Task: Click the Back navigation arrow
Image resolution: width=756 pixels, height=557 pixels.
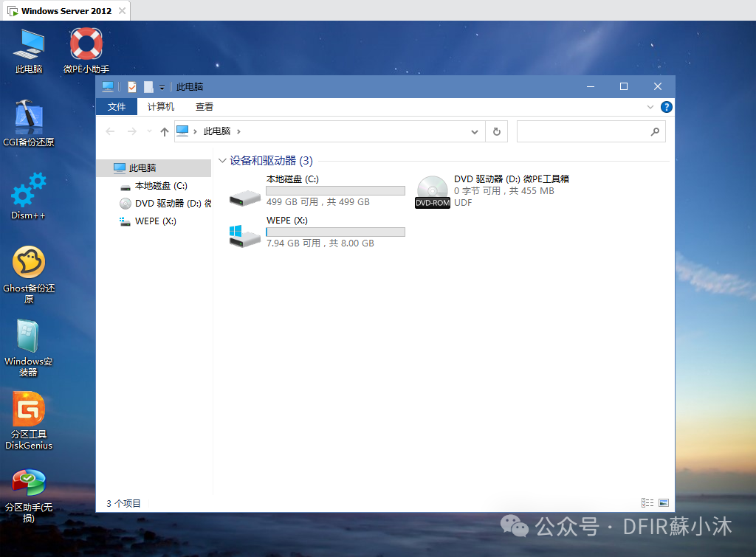Action: click(x=110, y=131)
